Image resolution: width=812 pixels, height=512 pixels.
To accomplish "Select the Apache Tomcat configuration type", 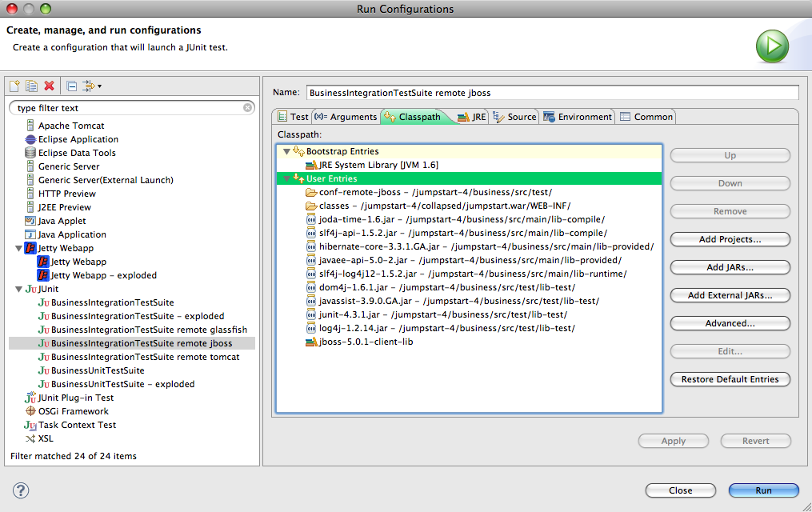I will [x=71, y=126].
